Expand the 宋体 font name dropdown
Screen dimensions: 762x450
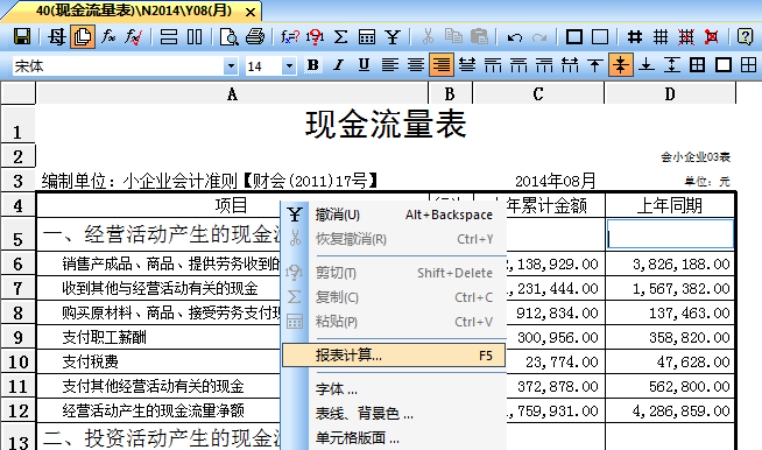click(232, 66)
